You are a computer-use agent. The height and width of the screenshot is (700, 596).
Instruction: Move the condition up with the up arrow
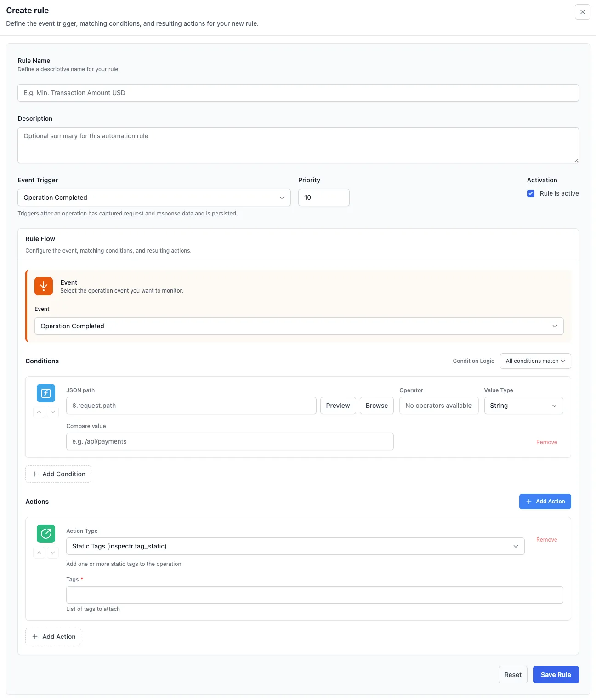coord(40,412)
